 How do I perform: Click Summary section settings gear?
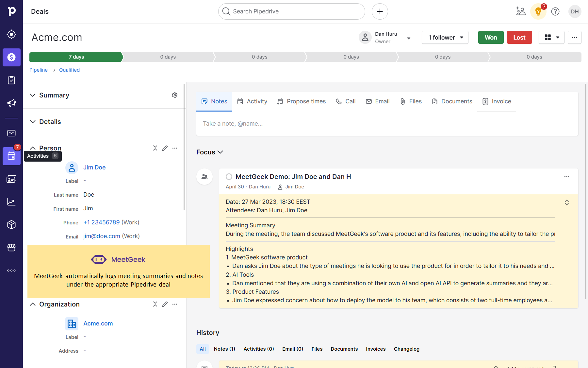click(x=175, y=95)
